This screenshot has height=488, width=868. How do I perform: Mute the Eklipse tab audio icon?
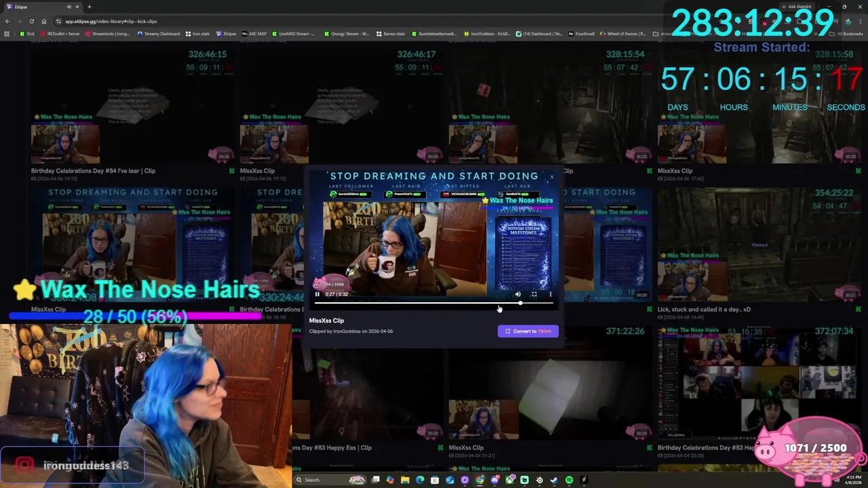point(68,7)
